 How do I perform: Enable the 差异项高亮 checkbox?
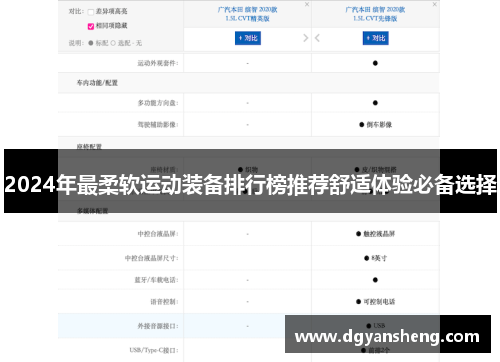(x=91, y=12)
